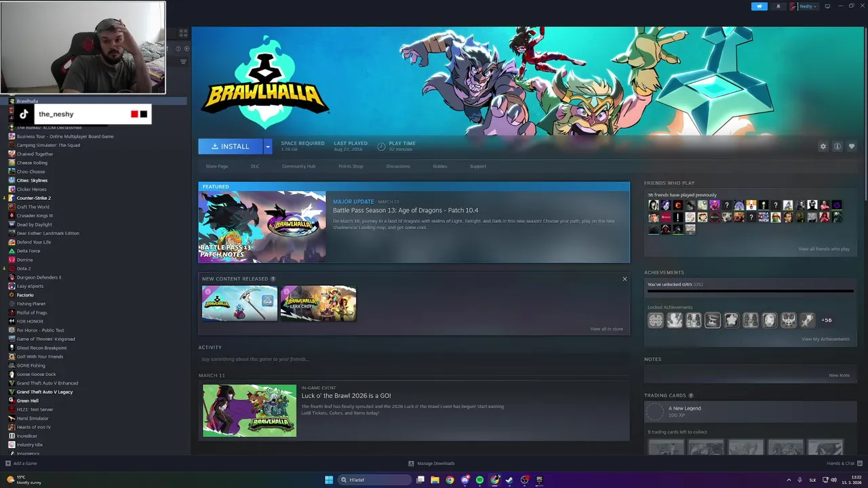Select Crusader Kings III in library
The width and height of the screenshot is (868, 488).
click(35, 216)
